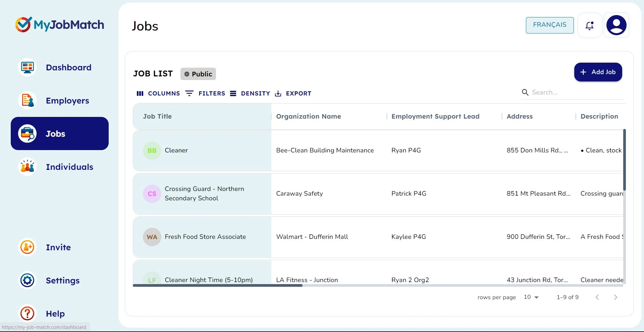
Task: Open notifications bell icon
Action: point(590,25)
